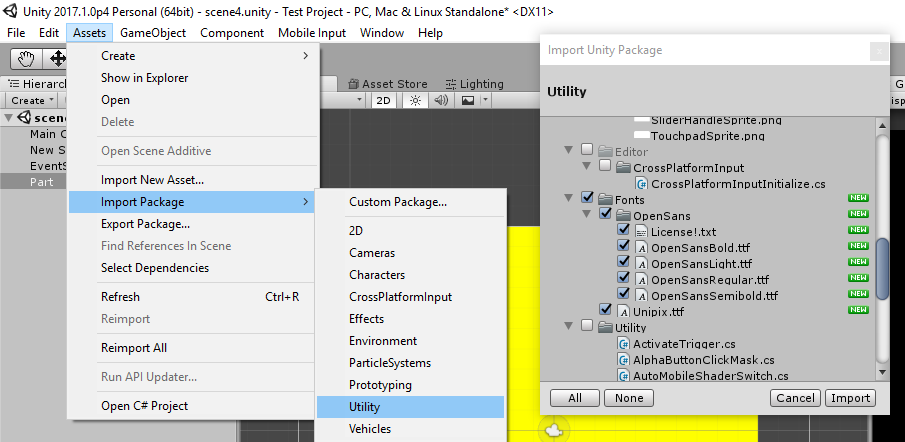Choose Reimport All menu entry
This screenshot has width=905, height=442.
(x=193, y=348)
